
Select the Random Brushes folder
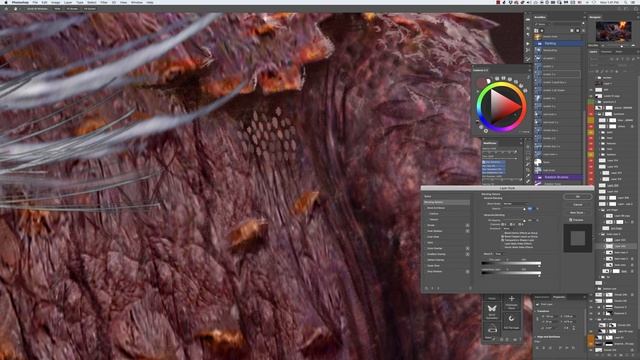point(558,177)
